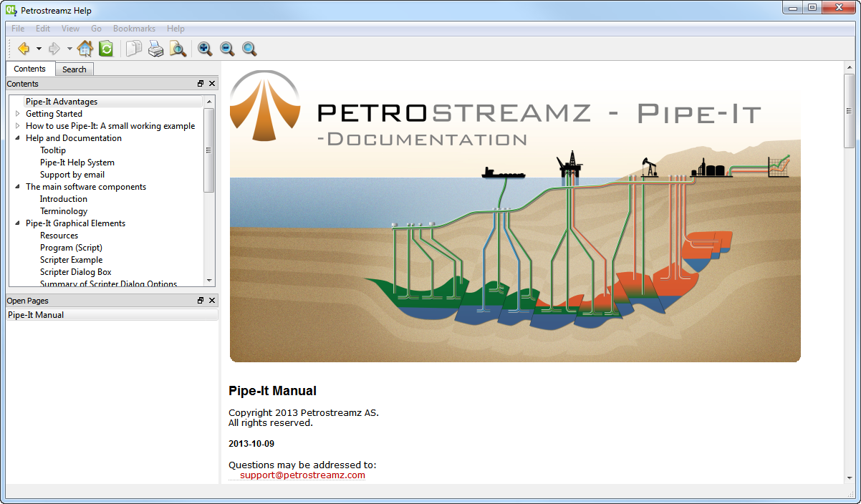Expand How to use Pipe-It node
This screenshot has height=504, width=861.
18,126
